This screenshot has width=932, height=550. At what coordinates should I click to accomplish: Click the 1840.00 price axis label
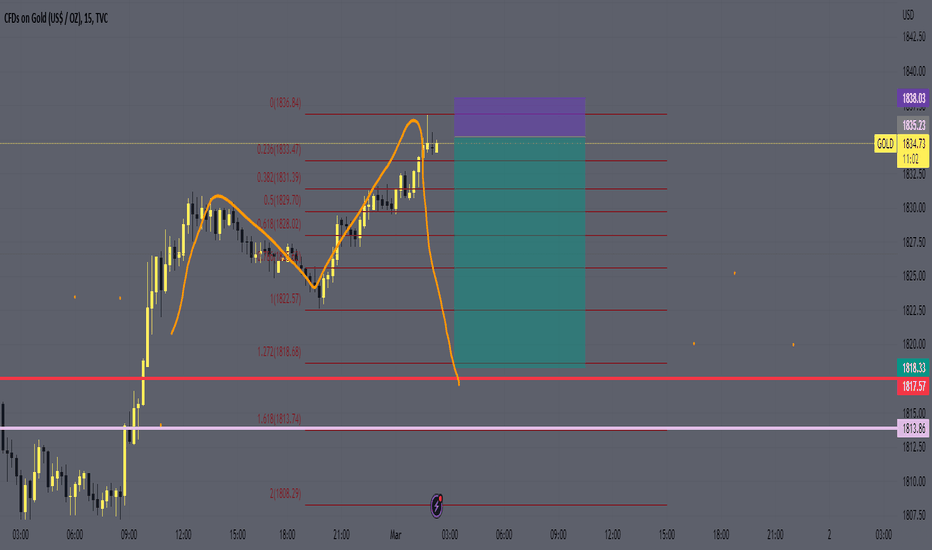pyautogui.click(x=914, y=71)
